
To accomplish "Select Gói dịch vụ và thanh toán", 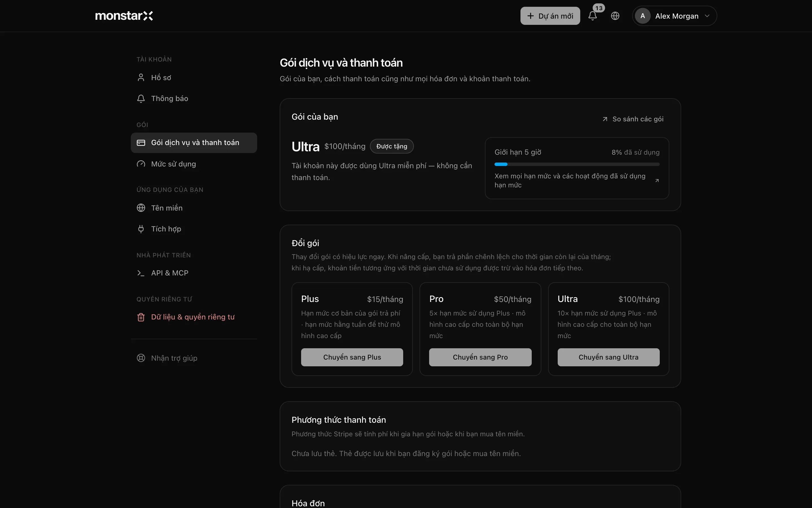I will (x=194, y=143).
